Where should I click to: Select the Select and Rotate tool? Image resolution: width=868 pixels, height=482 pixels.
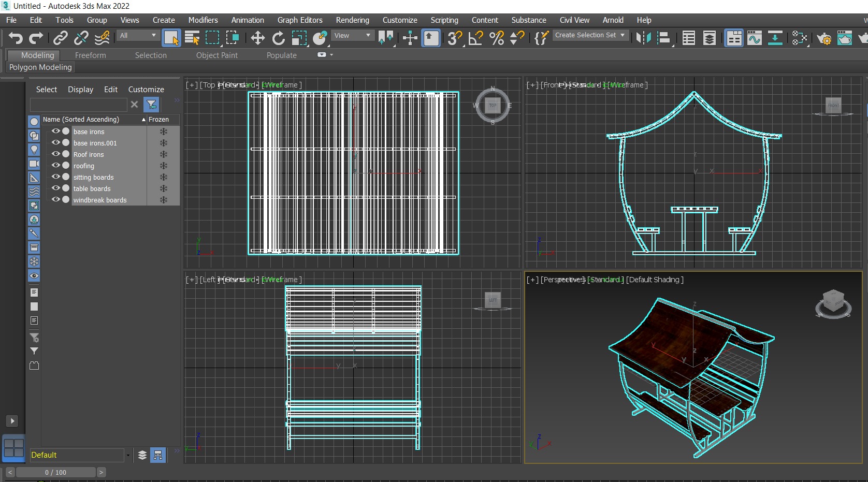(278, 38)
